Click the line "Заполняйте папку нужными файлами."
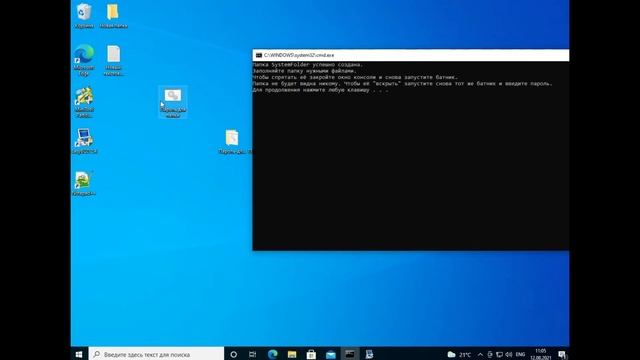This screenshot has height=360, width=640. click(x=304, y=71)
